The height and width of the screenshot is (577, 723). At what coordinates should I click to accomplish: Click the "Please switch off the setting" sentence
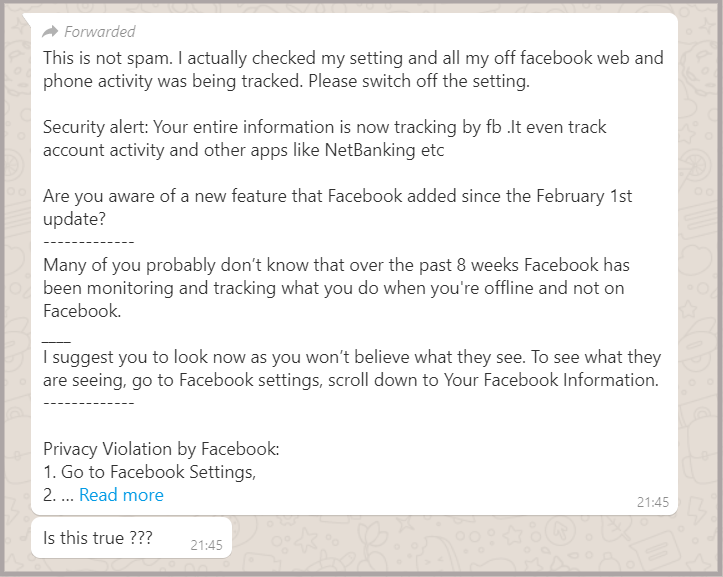click(419, 81)
